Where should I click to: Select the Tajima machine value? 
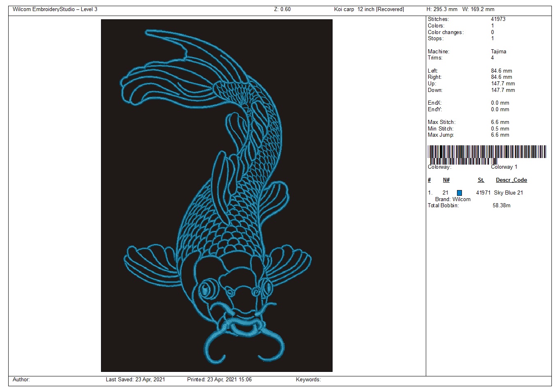point(498,52)
